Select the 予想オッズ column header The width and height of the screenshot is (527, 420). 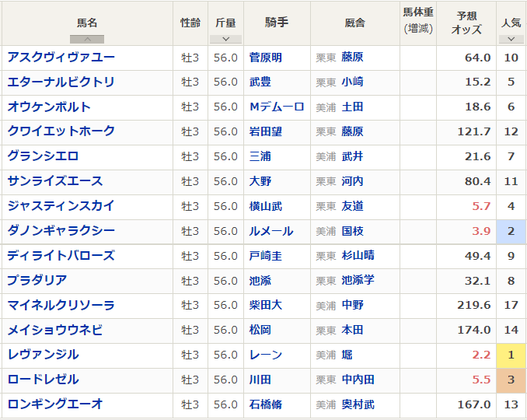(x=466, y=23)
